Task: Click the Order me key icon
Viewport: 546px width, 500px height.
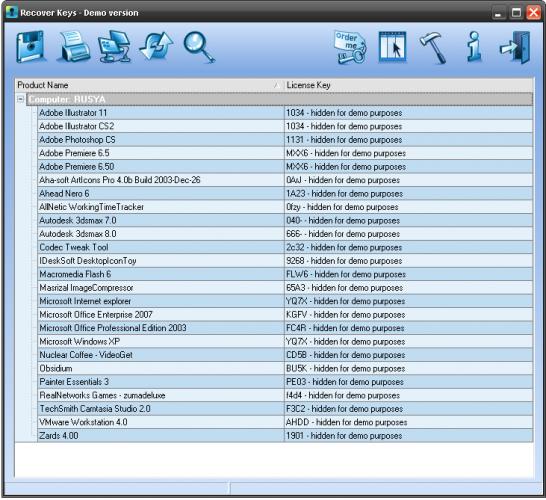Action: 351,48
